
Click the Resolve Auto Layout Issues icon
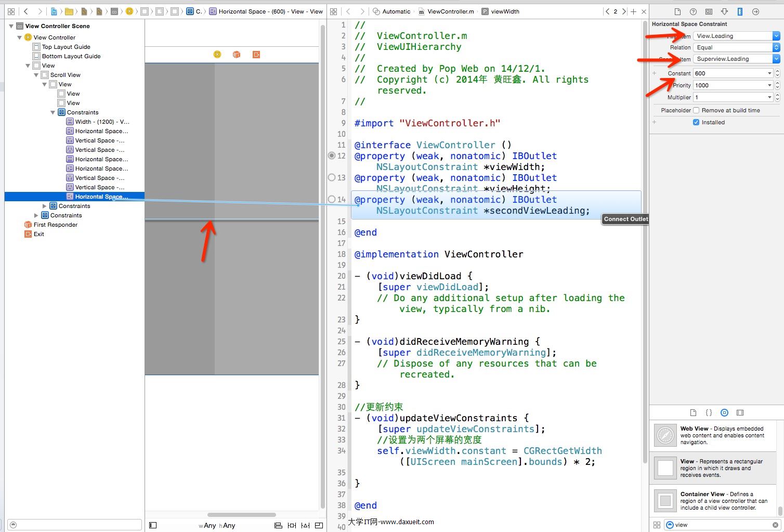(x=305, y=525)
